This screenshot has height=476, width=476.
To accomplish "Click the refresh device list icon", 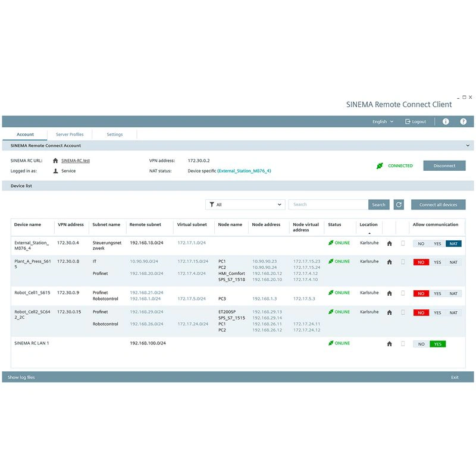I will 399,205.
